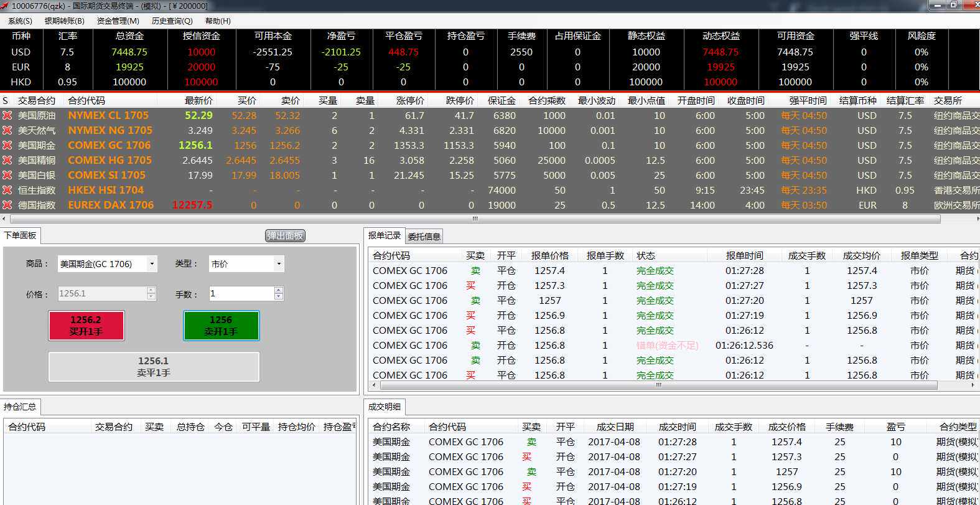Click the 卖平1手 button at 1256.1

pos(154,366)
